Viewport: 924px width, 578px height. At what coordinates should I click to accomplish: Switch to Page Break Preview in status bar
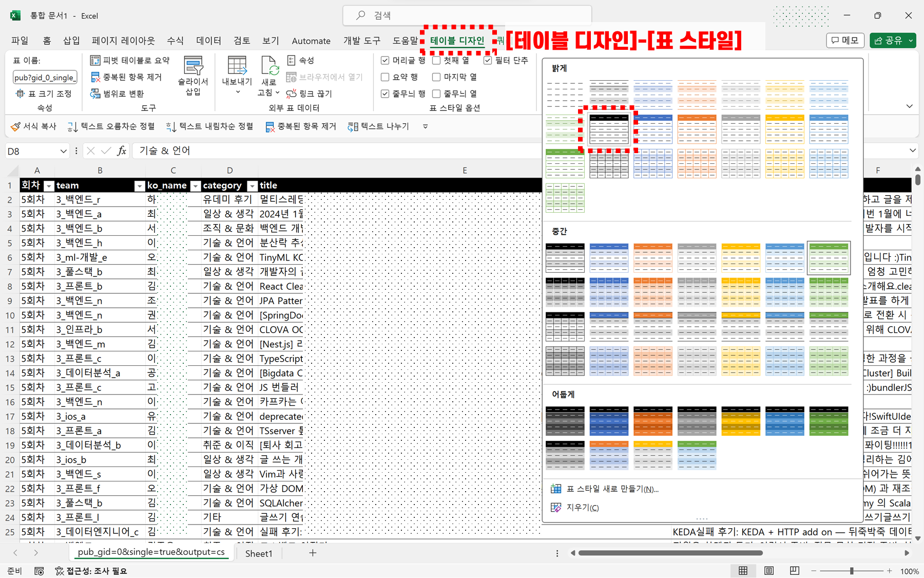point(794,571)
